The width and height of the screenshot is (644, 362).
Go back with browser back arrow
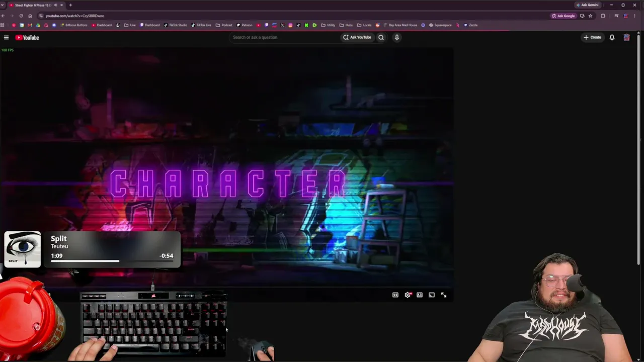pyautogui.click(x=4, y=16)
